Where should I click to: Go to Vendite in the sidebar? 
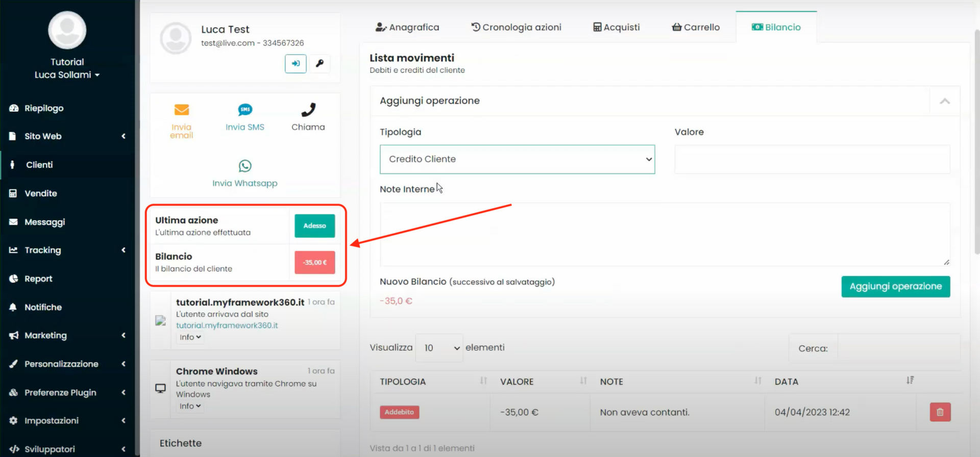click(x=41, y=193)
